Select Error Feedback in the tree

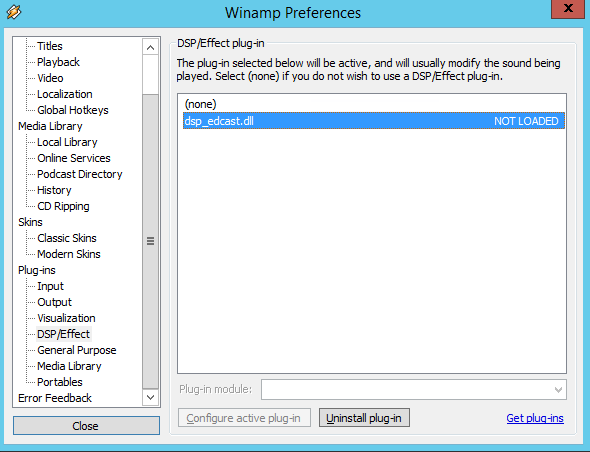click(x=55, y=398)
